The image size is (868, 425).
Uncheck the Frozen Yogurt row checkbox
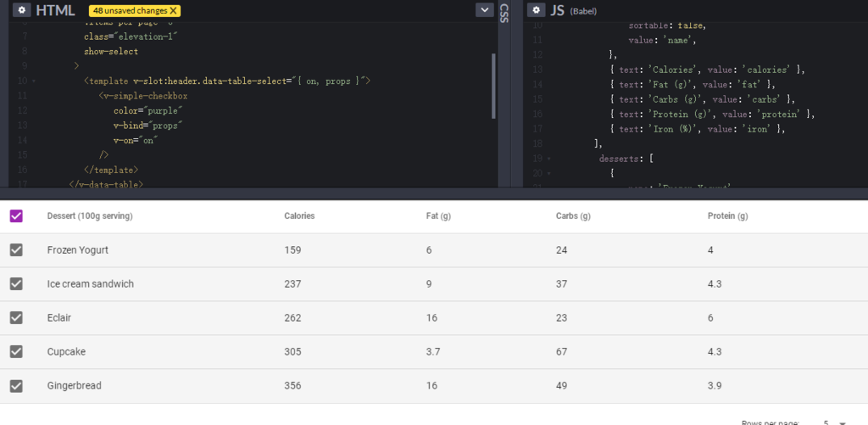click(x=16, y=250)
